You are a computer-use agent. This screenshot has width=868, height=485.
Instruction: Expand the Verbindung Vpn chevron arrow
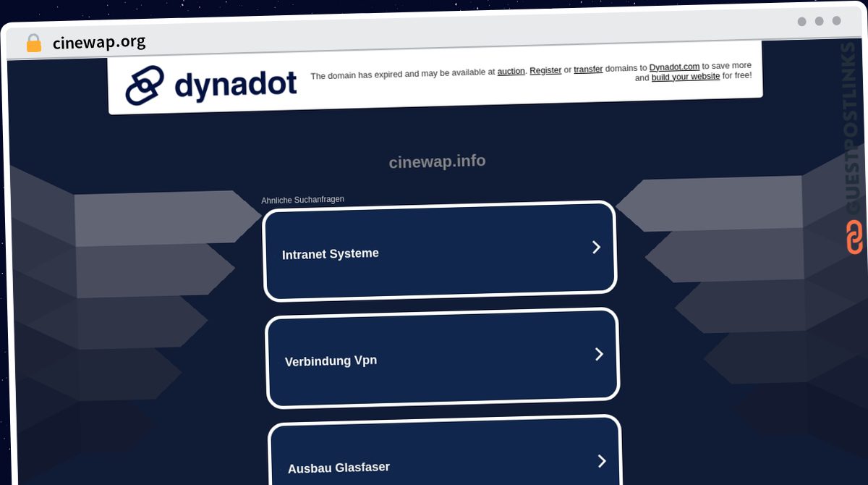pos(599,354)
